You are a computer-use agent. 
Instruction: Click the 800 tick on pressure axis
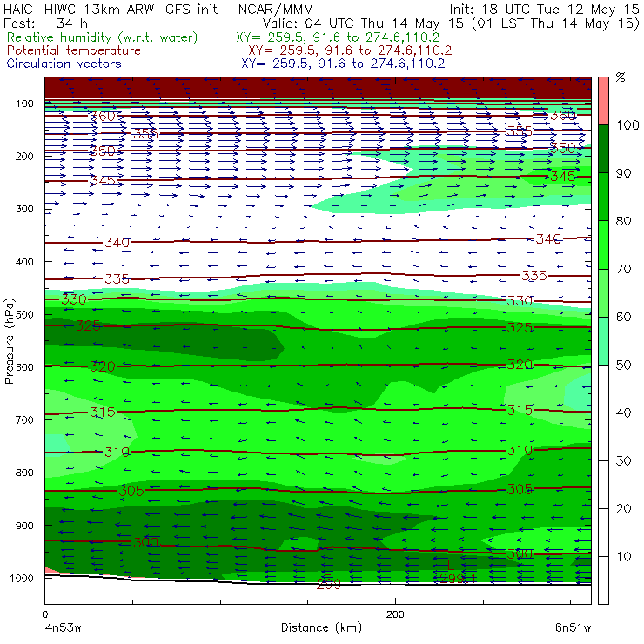coord(24,473)
